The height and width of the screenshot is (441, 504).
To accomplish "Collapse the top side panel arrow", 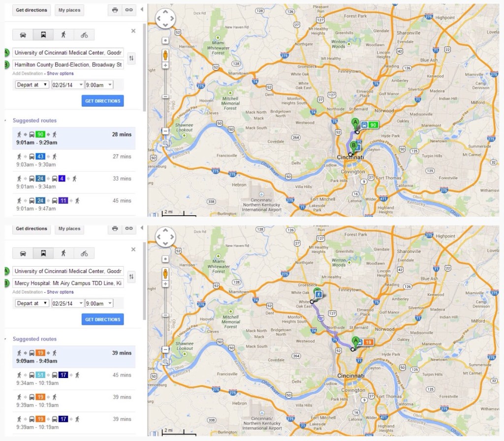I will coord(142,9).
